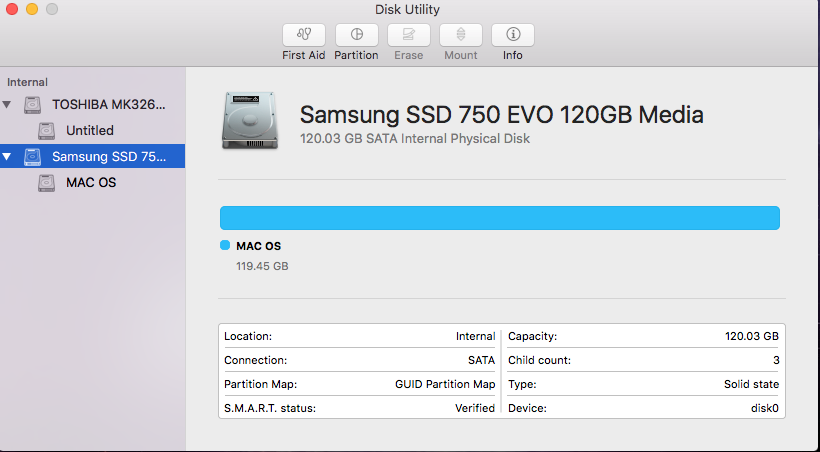Screen dimensions: 820x452
Task: Click the blue MAC OS legend dot
Action: point(225,246)
